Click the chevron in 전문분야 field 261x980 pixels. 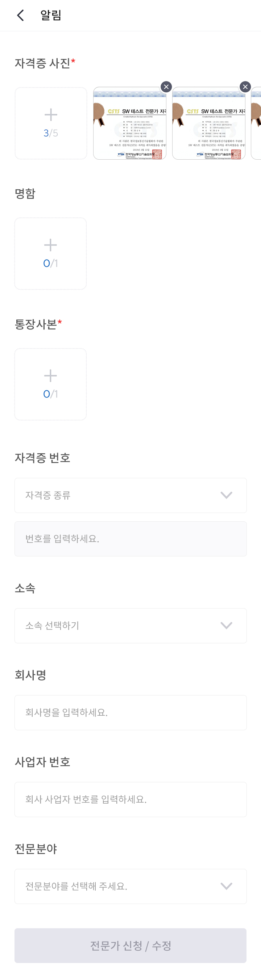pos(226,886)
